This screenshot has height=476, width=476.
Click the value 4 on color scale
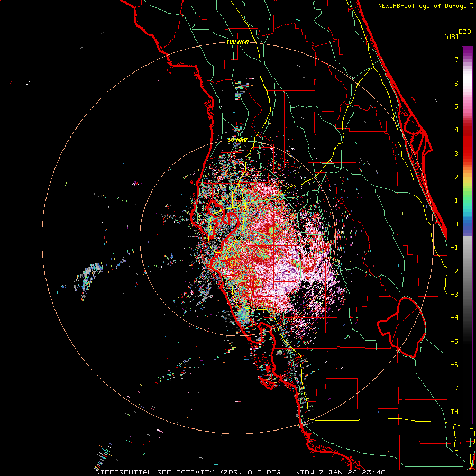(x=456, y=130)
